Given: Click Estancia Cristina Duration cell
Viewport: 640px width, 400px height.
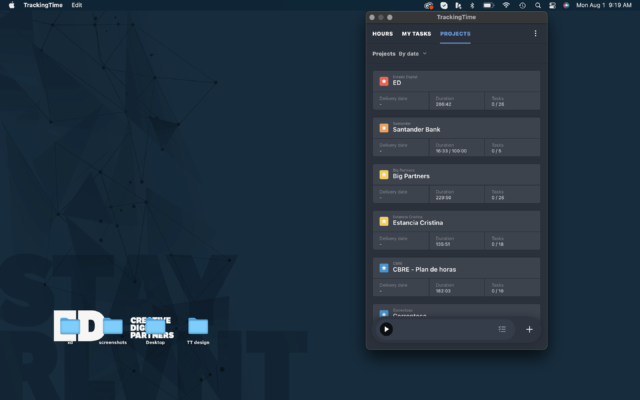Looking at the screenshot, I should pos(457,241).
